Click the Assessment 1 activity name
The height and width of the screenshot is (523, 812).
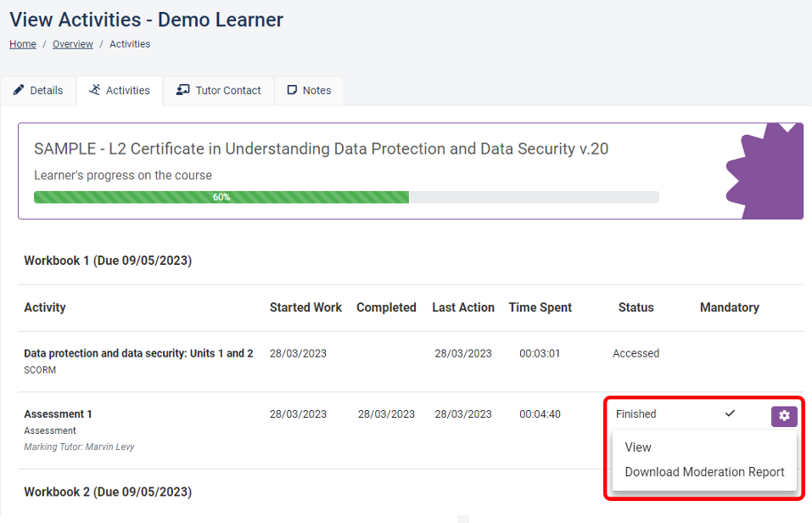tap(58, 414)
